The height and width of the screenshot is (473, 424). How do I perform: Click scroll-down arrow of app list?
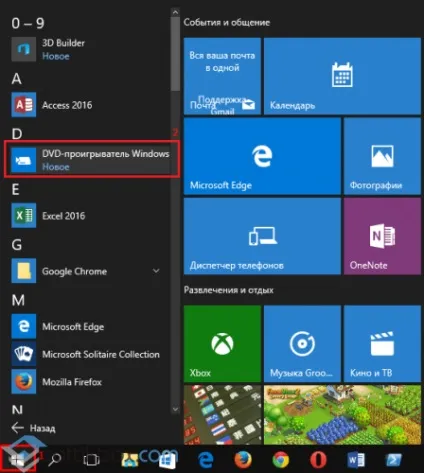point(175,409)
